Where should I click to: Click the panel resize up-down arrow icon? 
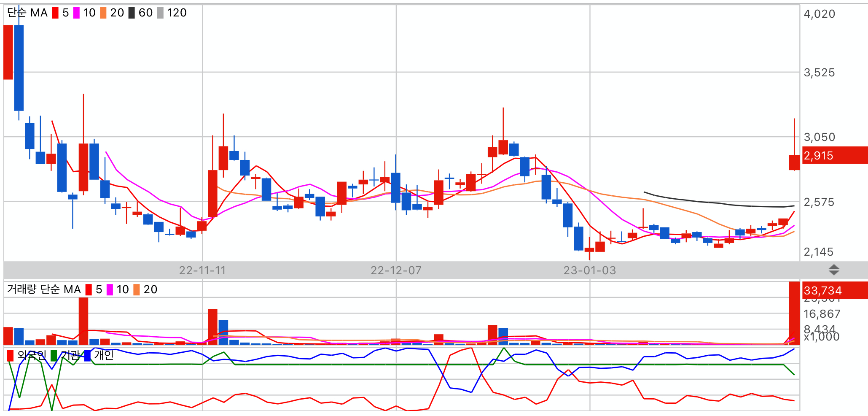(833, 270)
